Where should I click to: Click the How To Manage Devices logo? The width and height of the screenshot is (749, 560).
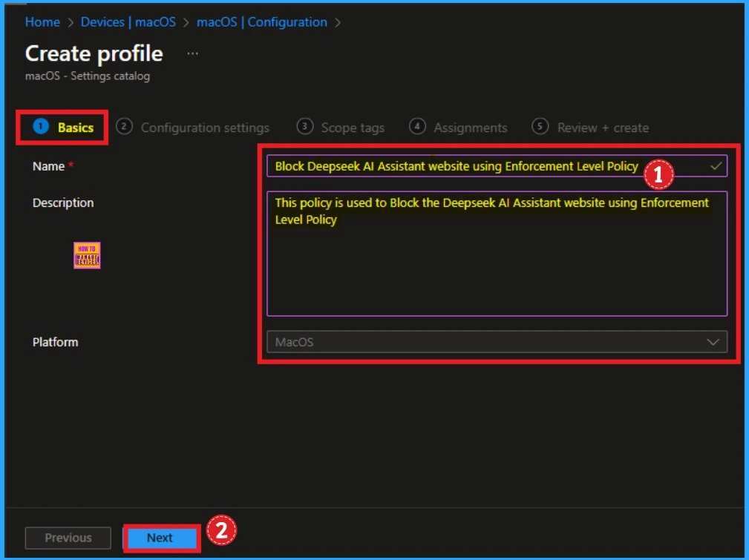click(87, 255)
